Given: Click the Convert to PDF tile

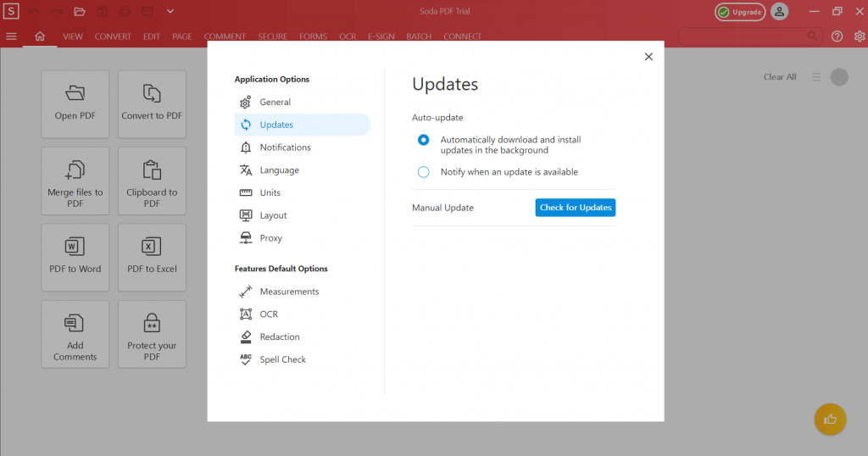Looking at the screenshot, I should [152, 104].
